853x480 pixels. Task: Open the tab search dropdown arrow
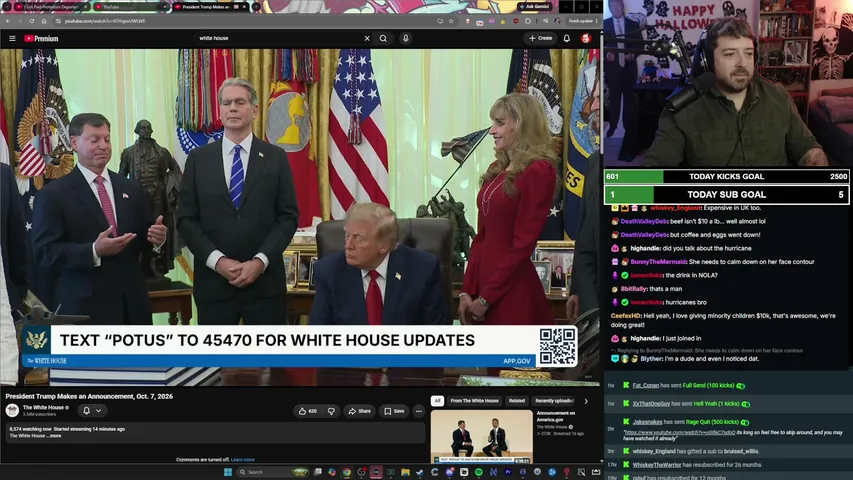7,7
